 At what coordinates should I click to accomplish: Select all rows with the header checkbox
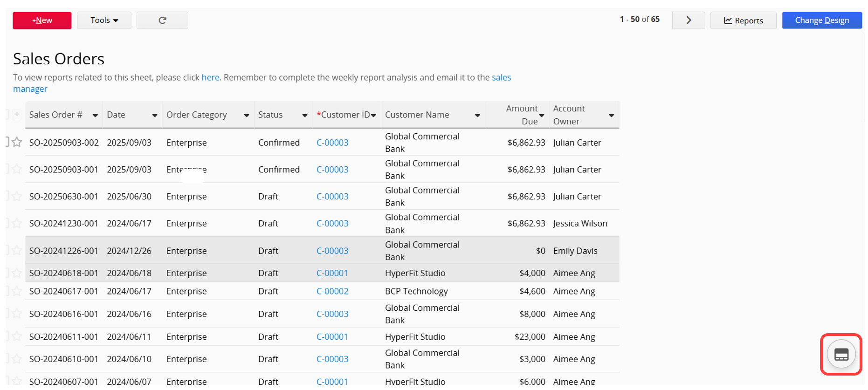click(x=7, y=114)
